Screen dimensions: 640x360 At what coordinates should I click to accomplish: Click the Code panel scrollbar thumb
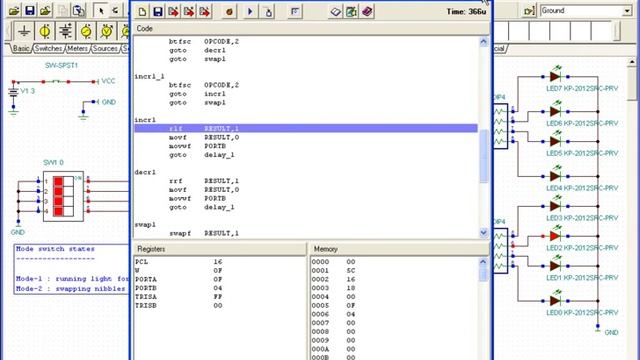click(484, 156)
